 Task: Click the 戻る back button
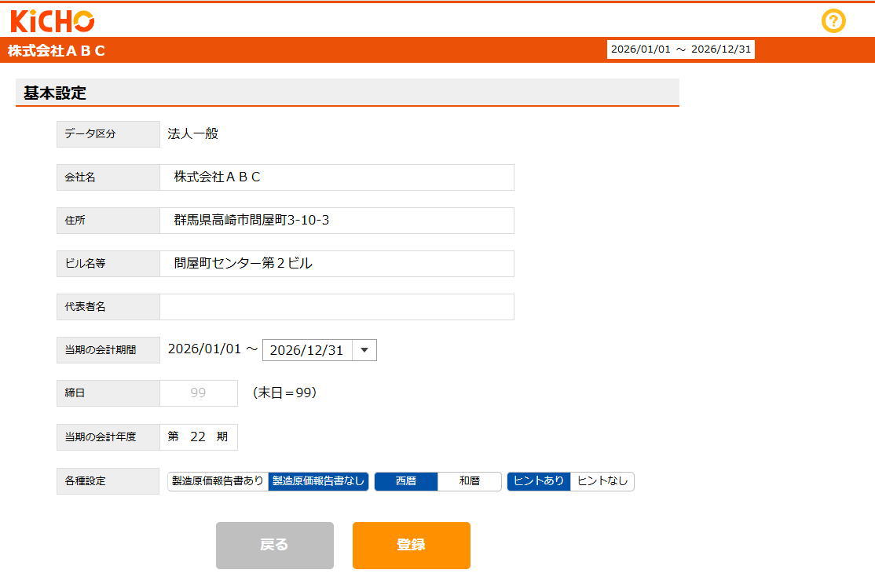(x=274, y=545)
